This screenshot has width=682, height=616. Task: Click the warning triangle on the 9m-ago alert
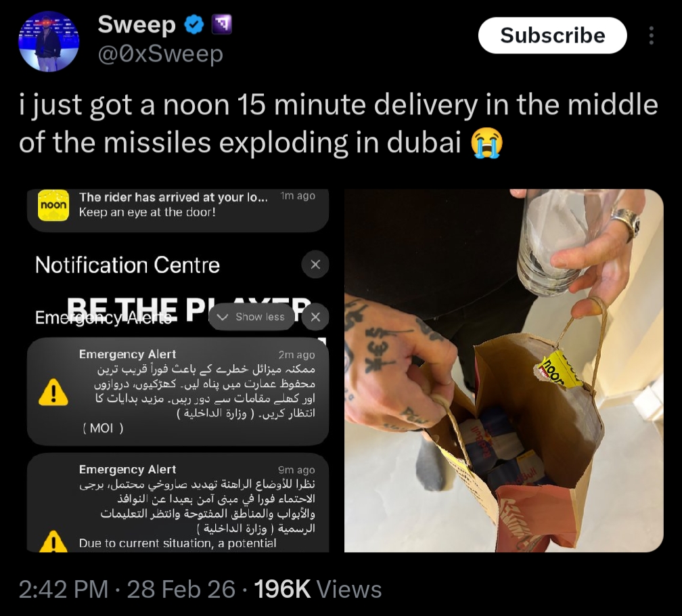pos(53,542)
